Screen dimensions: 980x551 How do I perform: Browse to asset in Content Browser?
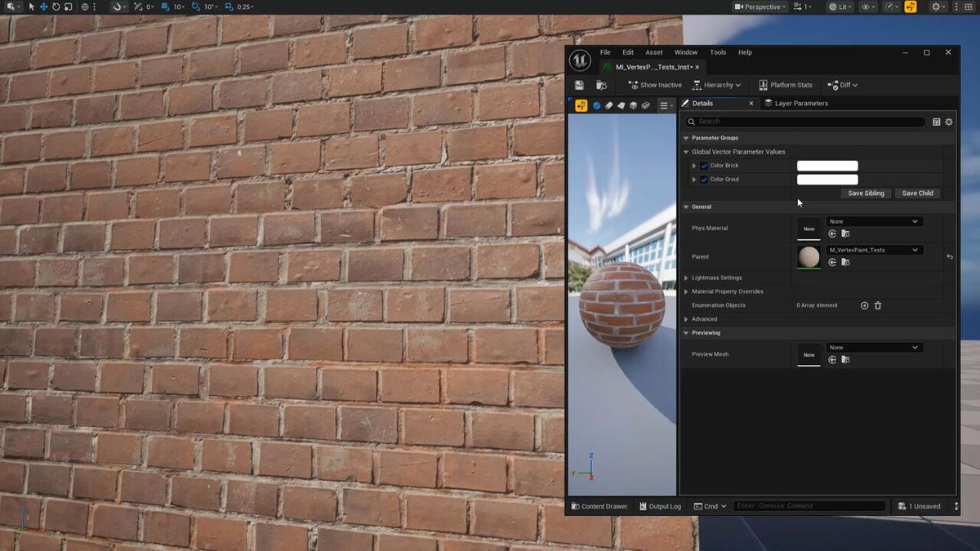point(601,85)
